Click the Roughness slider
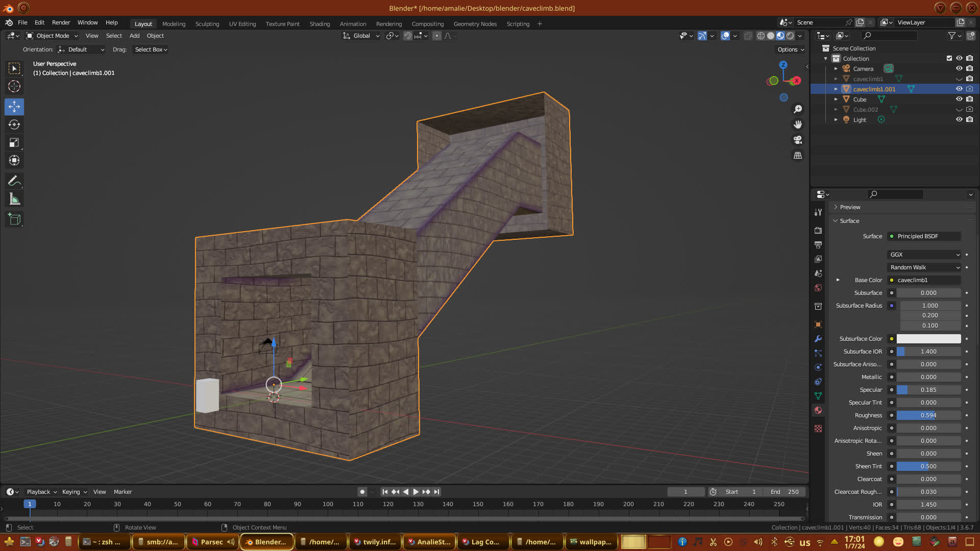Image resolution: width=980 pixels, height=551 pixels. pos(928,415)
